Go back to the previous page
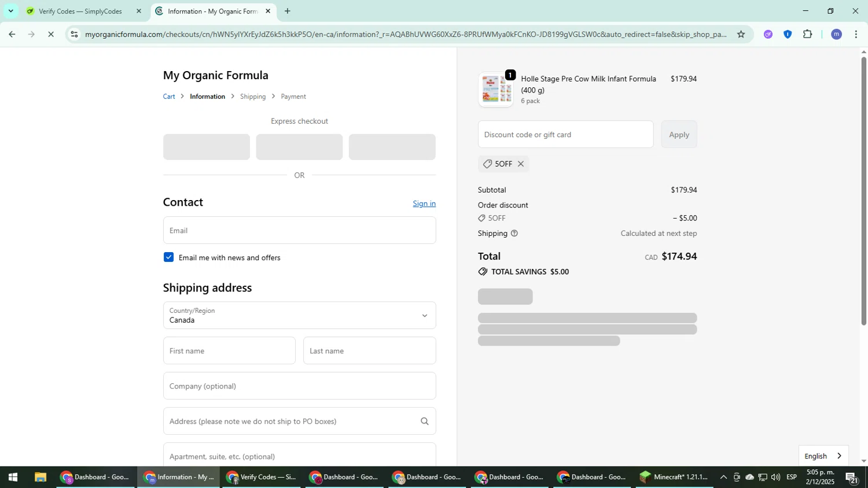868x488 pixels. (12, 34)
